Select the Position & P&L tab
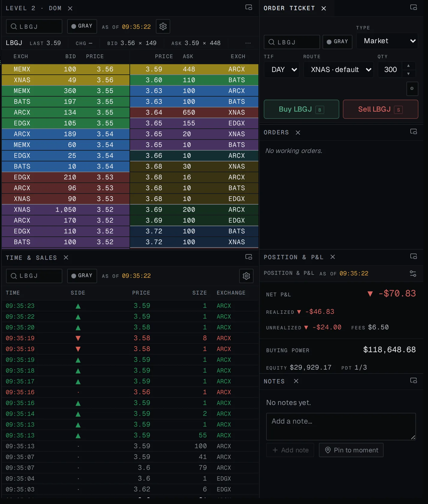The width and height of the screenshot is (428, 504). (294, 257)
